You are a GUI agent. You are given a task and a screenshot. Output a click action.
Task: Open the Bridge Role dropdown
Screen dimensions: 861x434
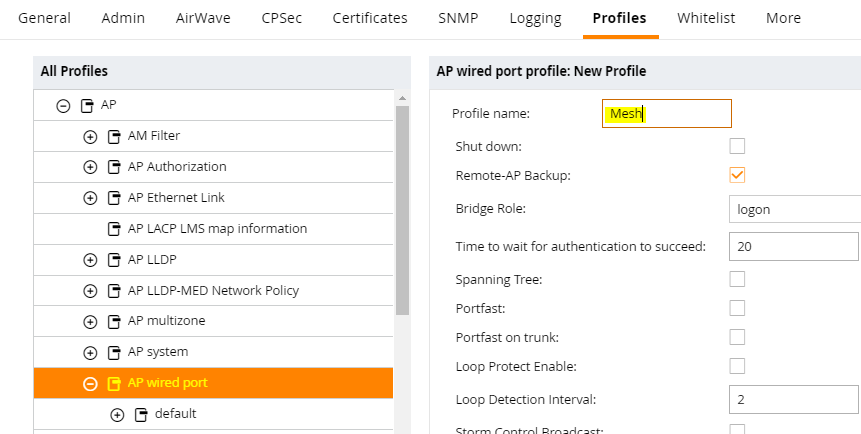pyautogui.click(x=795, y=209)
